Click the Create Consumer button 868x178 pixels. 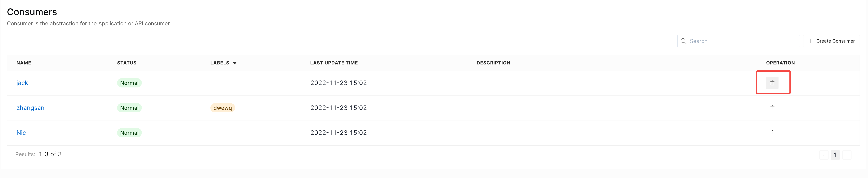(831, 41)
